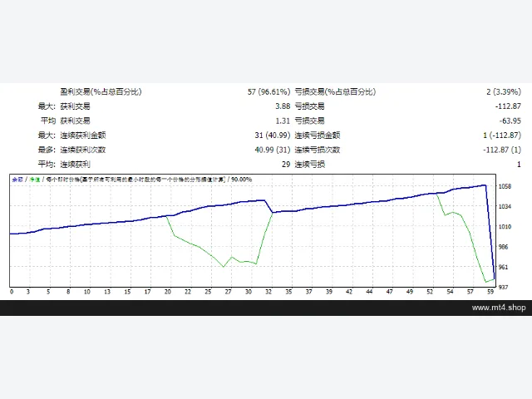532x399 pixels.
Task: Click the '937' y-axis label
Action: (503, 287)
